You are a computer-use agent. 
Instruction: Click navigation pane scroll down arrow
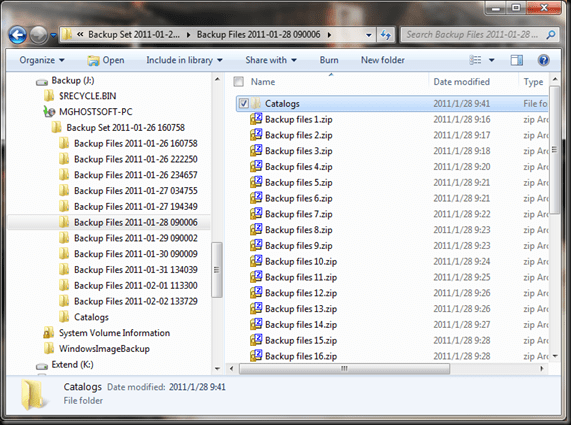[217, 369]
